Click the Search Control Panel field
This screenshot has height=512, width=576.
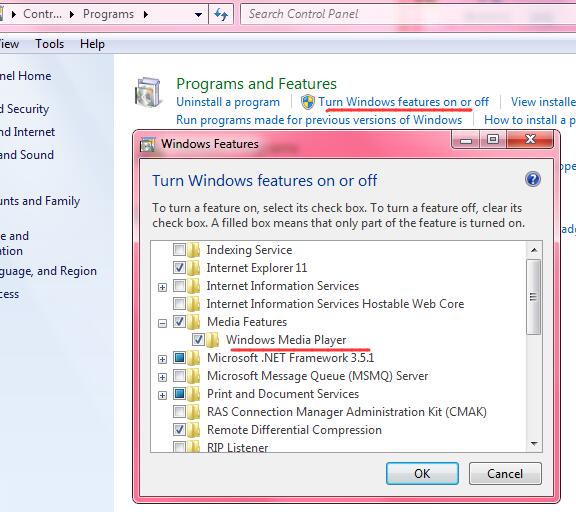pyautogui.click(x=408, y=14)
